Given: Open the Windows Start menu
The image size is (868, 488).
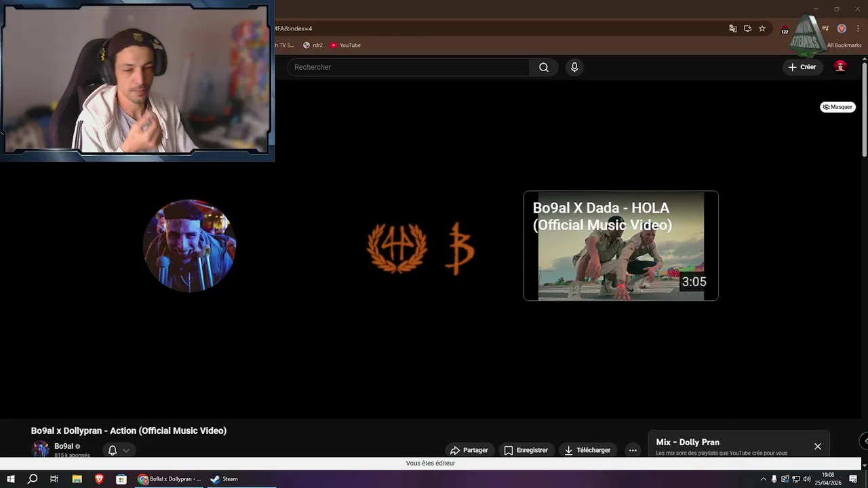Looking at the screenshot, I should pyautogui.click(x=11, y=479).
